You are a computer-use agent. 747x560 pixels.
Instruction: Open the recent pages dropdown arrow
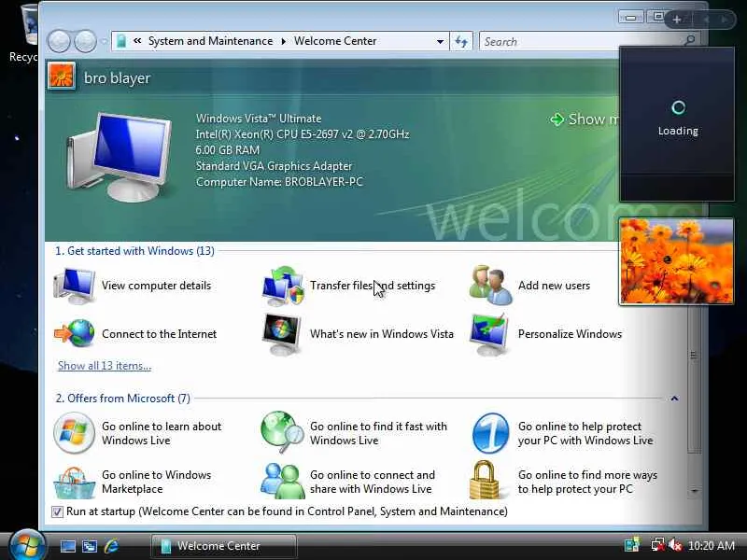(x=105, y=41)
